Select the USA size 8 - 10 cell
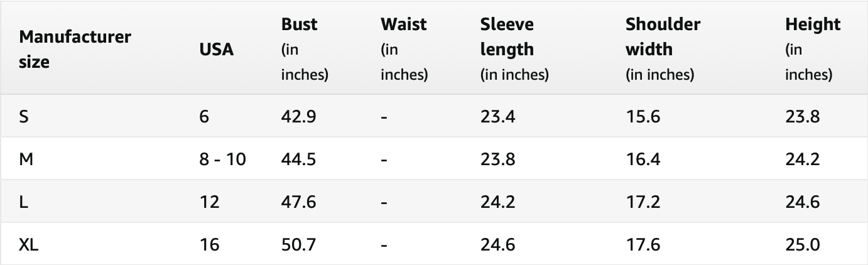Image resolution: width=868 pixels, height=265 pixels. 222,160
